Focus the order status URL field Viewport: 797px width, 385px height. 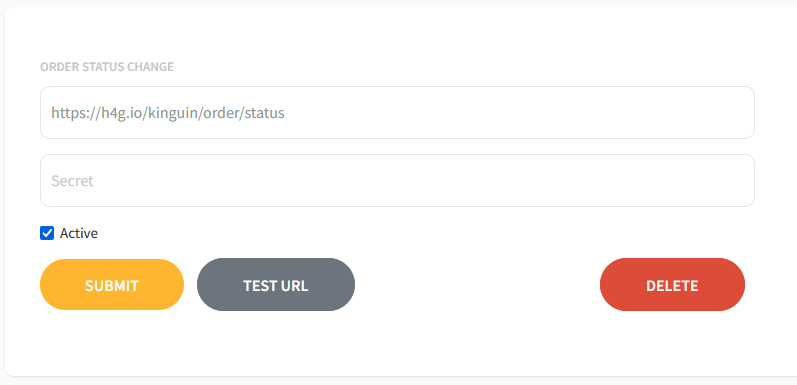pos(397,112)
